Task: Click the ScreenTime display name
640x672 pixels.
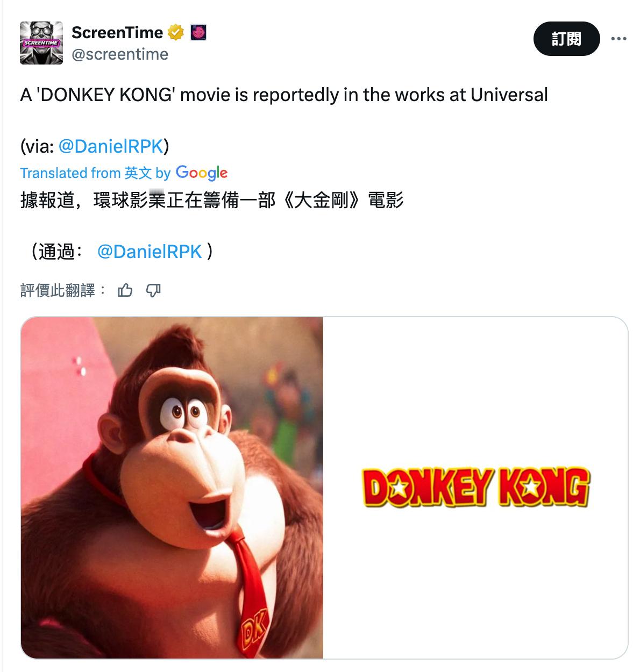Action: 117,33
